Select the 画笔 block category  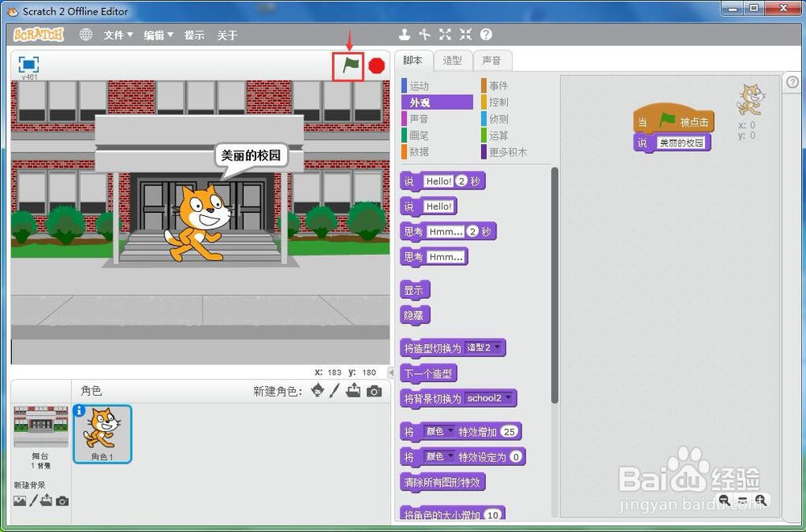pos(437,135)
